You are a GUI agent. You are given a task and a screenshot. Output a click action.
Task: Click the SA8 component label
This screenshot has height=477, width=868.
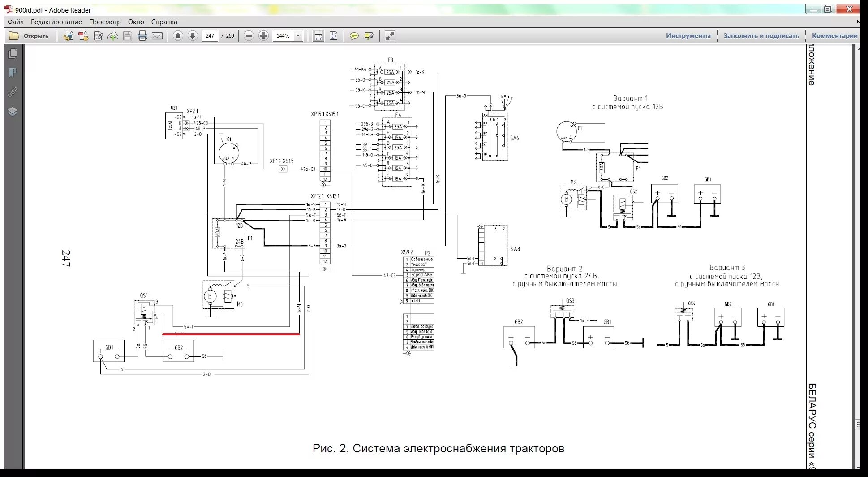pyautogui.click(x=515, y=249)
